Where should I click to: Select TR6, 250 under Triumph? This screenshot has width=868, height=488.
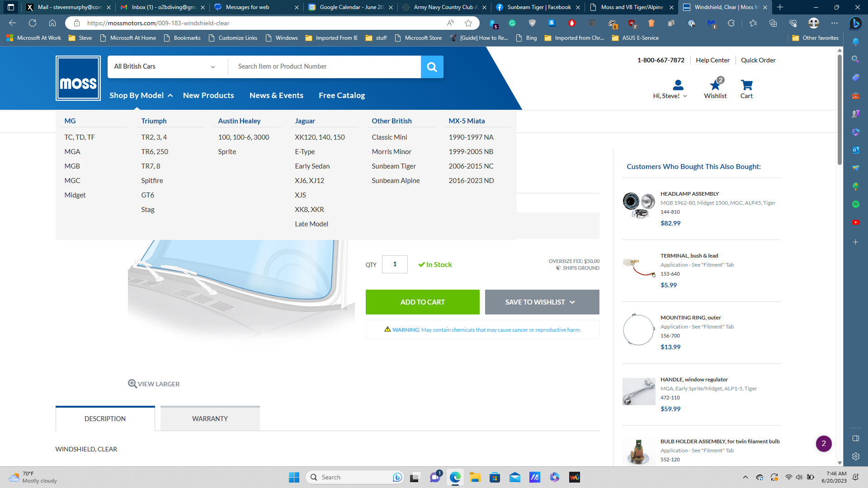coord(155,151)
